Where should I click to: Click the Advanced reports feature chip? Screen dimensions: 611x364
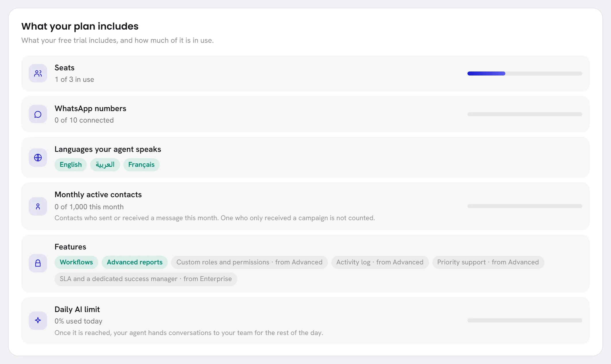(x=135, y=262)
